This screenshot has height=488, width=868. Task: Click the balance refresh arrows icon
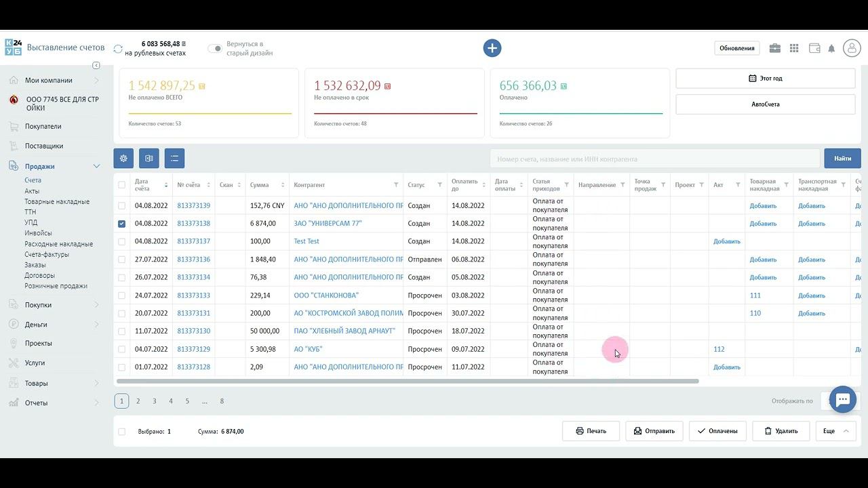(118, 49)
